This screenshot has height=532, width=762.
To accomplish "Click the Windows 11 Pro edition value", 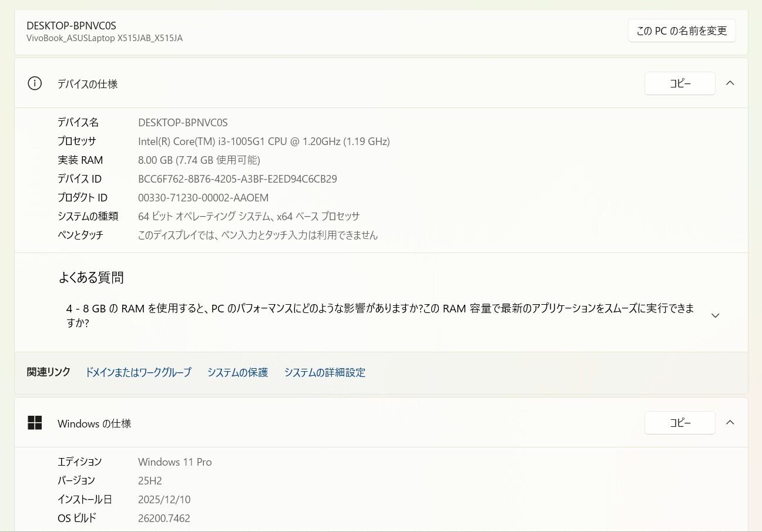I will coord(175,462).
